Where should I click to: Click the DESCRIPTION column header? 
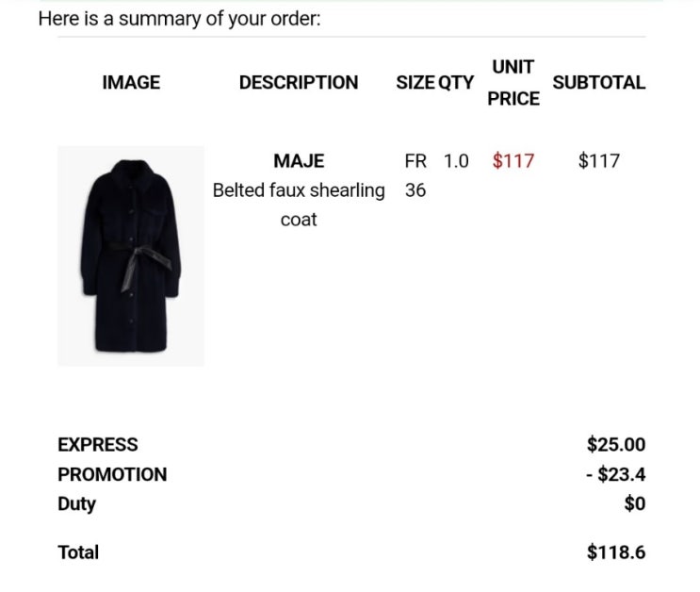pos(299,83)
